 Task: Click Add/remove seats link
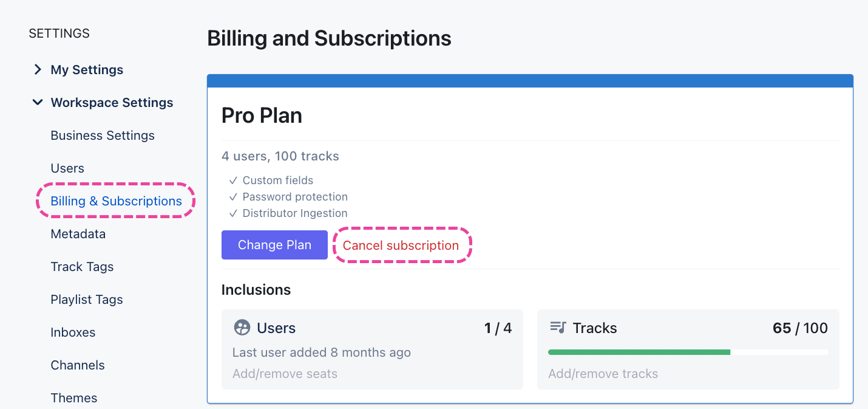[x=285, y=374]
